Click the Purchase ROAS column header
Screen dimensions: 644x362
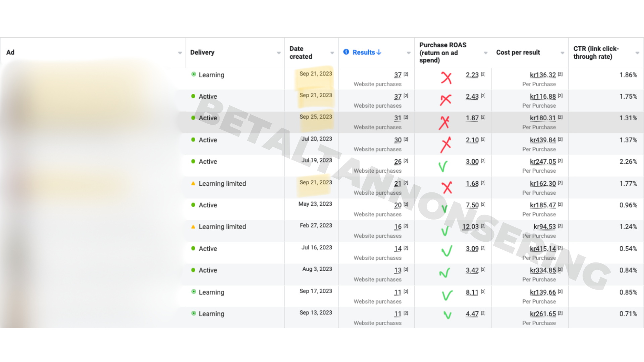[x=443, y=52]
